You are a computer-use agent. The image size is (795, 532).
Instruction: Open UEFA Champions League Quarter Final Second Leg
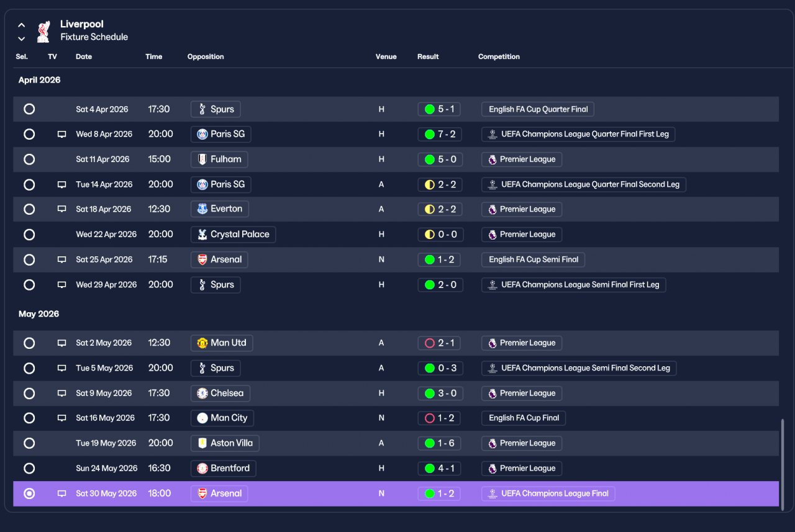[x=584, y=184]
